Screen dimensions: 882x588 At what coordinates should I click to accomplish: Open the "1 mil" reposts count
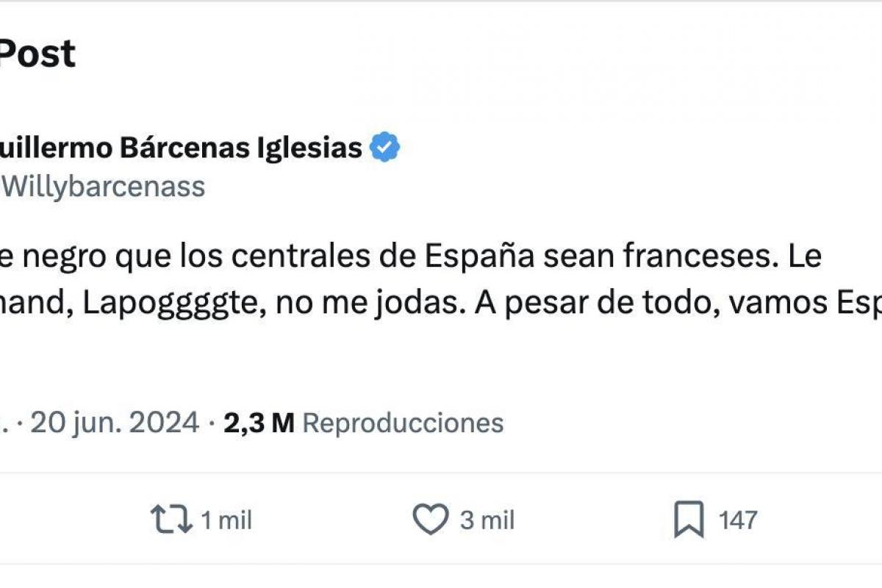pos(226,521)
